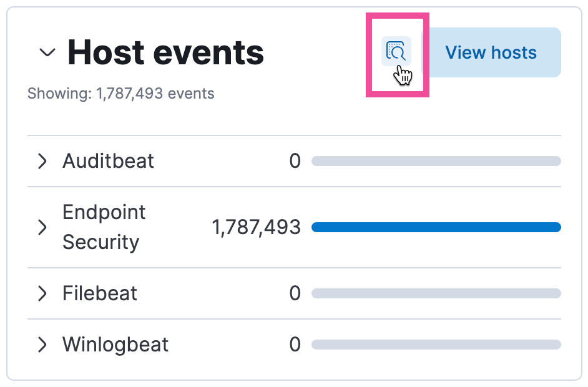The height and width of the screenshot is (387, 588).
Task: Click the Host events panel title
Action: 165,53
